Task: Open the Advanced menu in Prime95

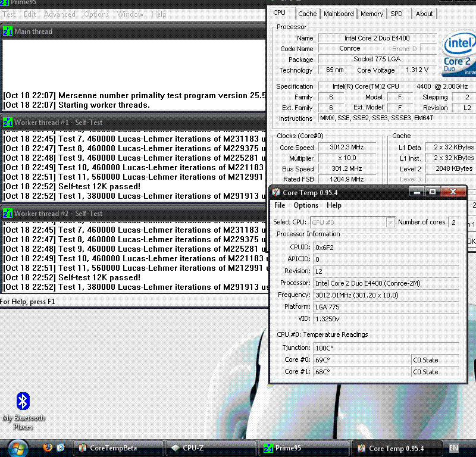Action: pyautogui.click(x=59, y=14)
